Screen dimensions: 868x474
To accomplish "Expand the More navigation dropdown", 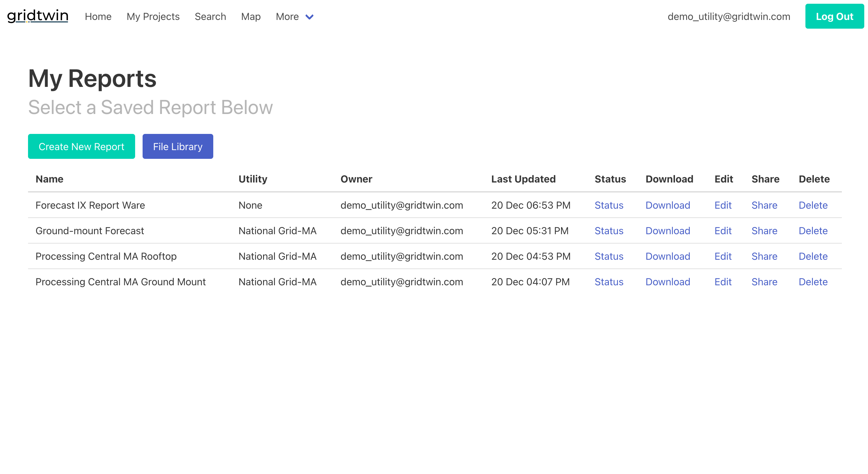I will 287,17.
